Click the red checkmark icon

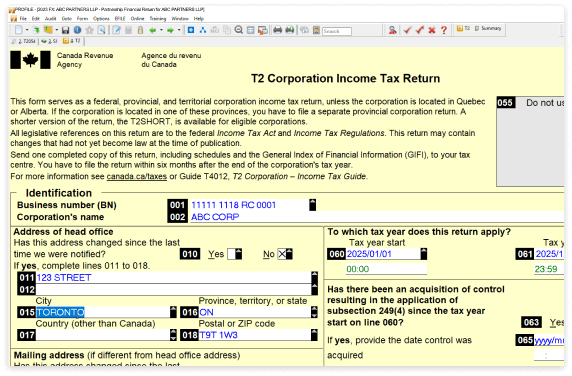[x=407, y=30]
